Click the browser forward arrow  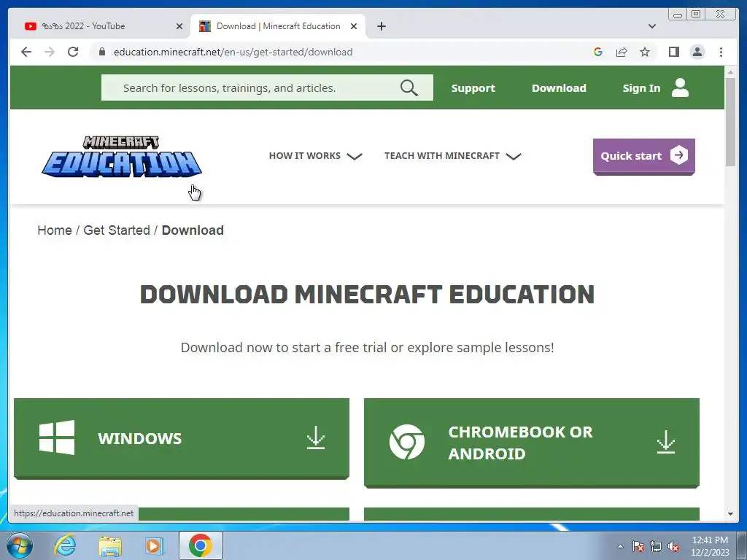click(x=50, y=52)
